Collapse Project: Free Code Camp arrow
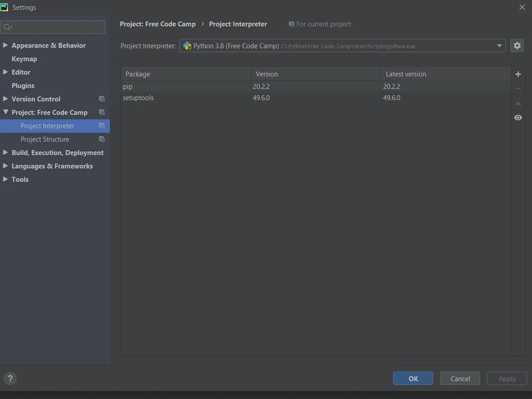Viewport: 532px width, 399px height. pos(5,112)
